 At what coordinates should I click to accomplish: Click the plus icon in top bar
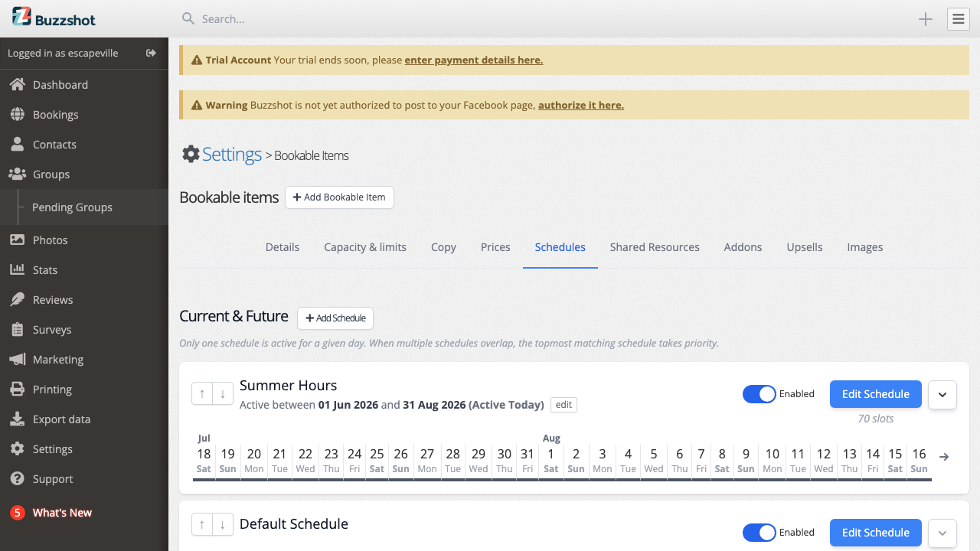(x=926, y=19)
